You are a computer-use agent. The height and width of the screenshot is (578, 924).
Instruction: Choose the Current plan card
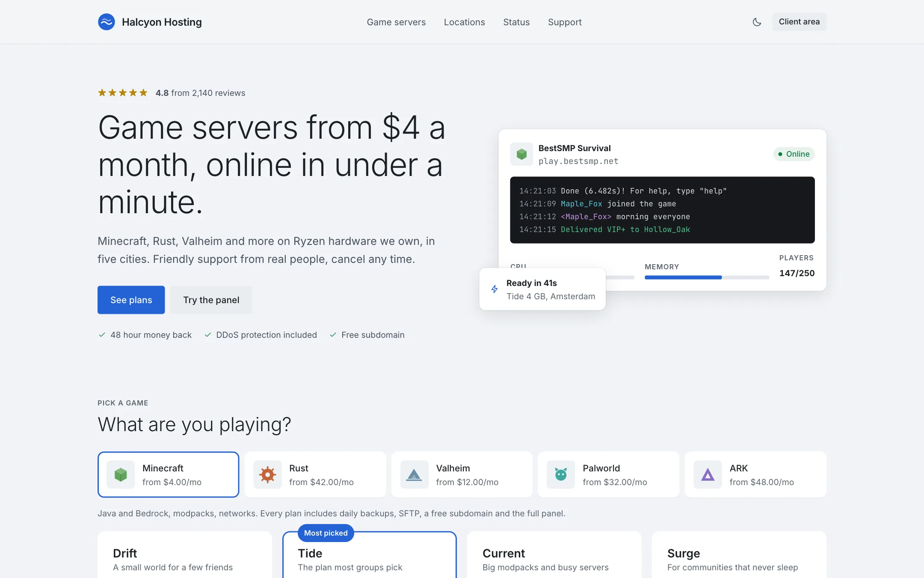coord(554,555)
